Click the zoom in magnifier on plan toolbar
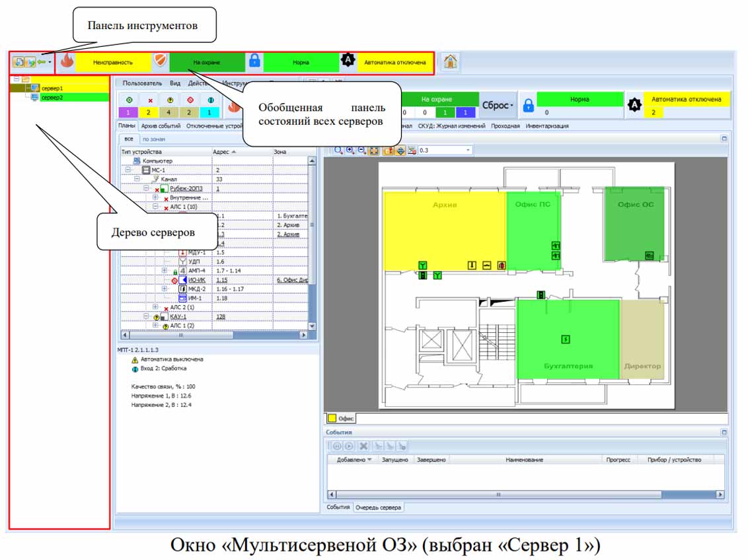The image size is (748, 560). [350, 151]
